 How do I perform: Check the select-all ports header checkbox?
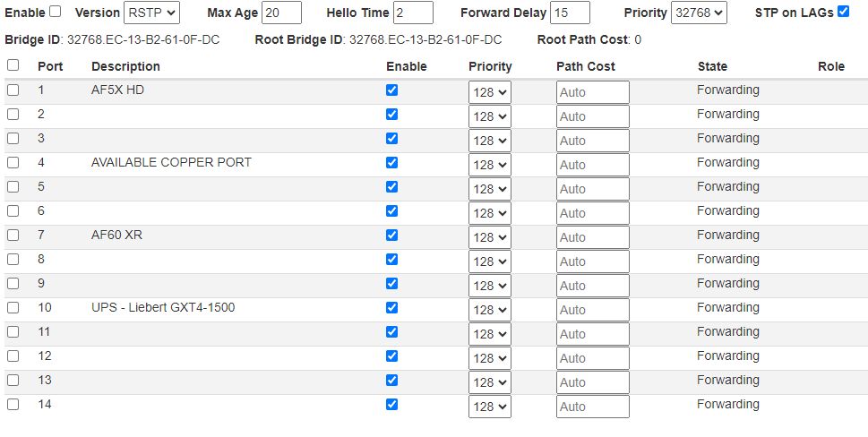pyautogui.click(x=13, y=65)
